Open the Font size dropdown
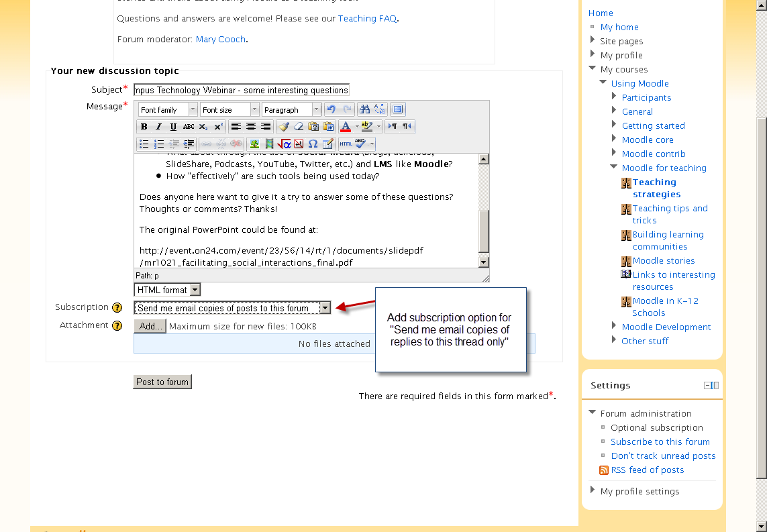 229,109
